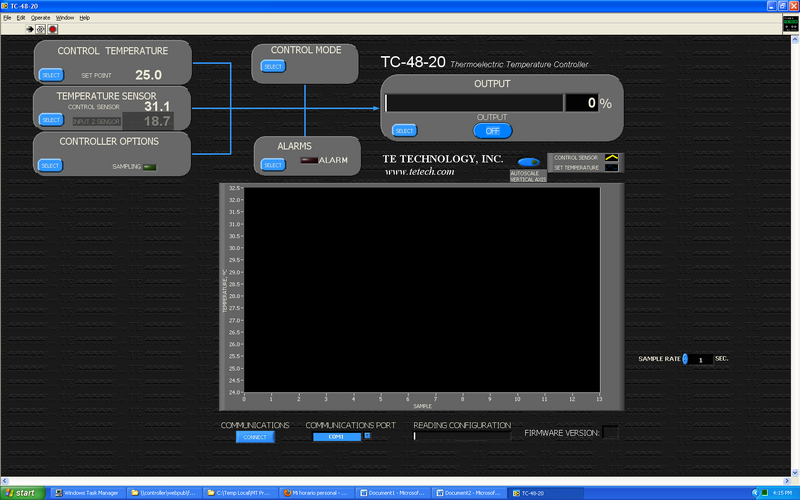Click the Sample Rate value field

pyautogui.click(x=701, y=360)
